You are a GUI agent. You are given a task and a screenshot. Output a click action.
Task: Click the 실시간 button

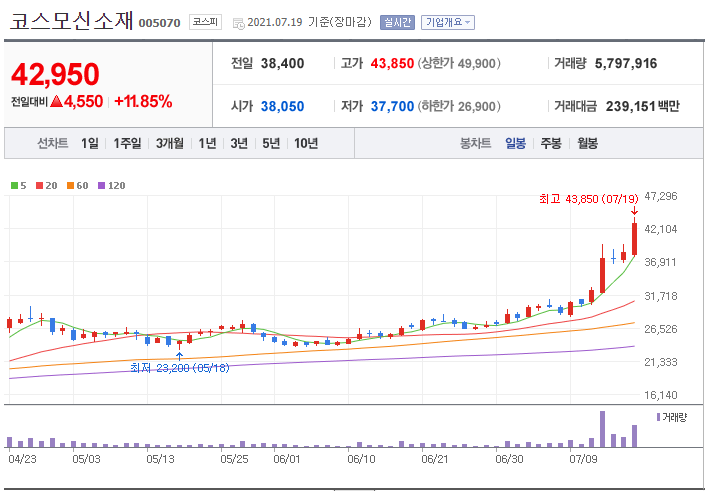coord(397,22)
